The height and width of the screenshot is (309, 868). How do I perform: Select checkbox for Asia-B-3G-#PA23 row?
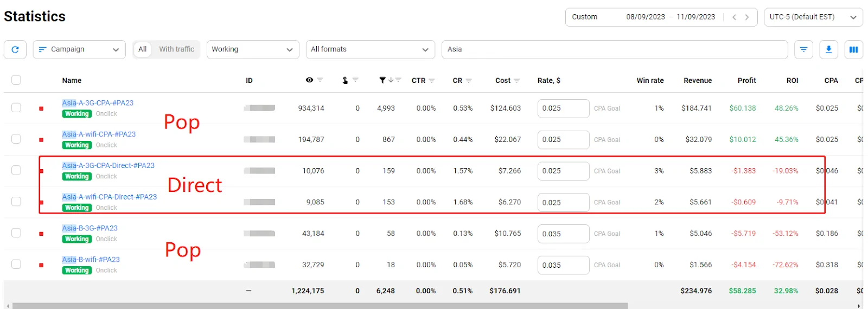(16, 233)
